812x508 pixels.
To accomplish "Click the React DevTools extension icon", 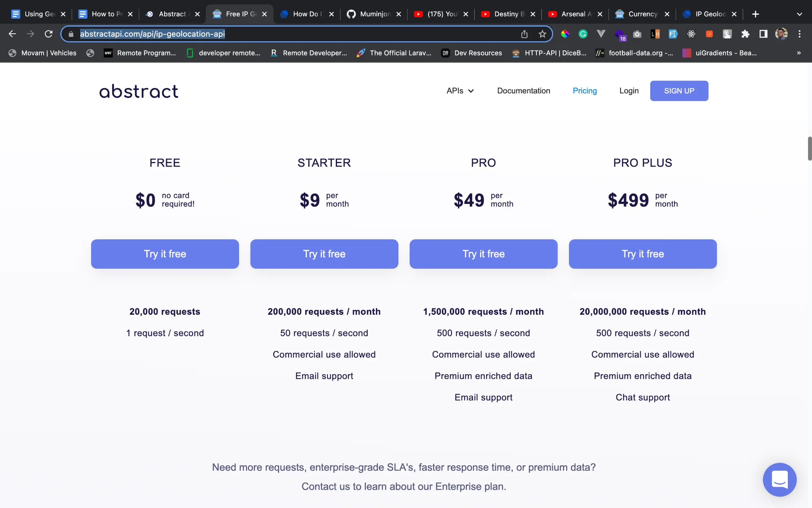I will (691, 34).
